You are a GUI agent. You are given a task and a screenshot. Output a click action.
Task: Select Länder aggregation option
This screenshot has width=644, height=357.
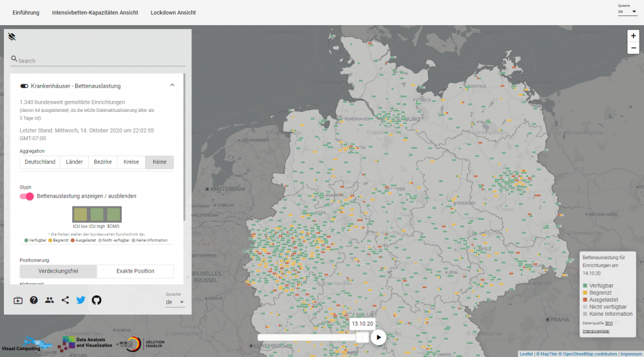(x=74, y=162)
